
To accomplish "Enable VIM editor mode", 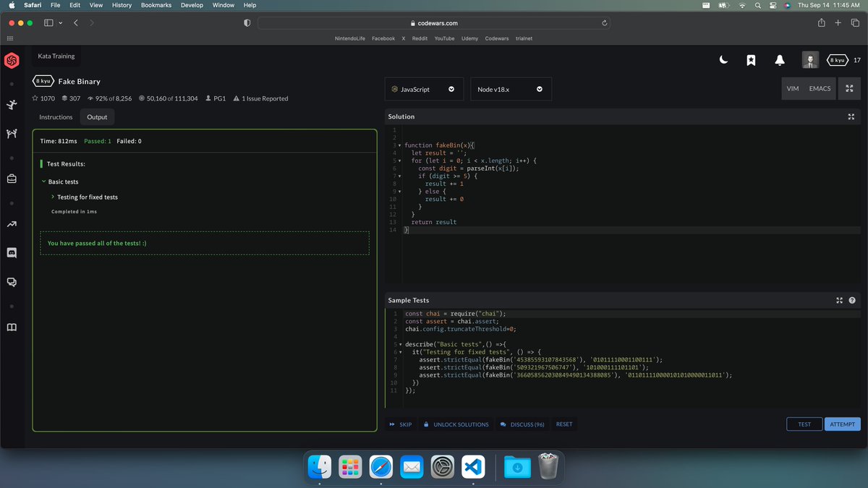I will click(794, 89).
